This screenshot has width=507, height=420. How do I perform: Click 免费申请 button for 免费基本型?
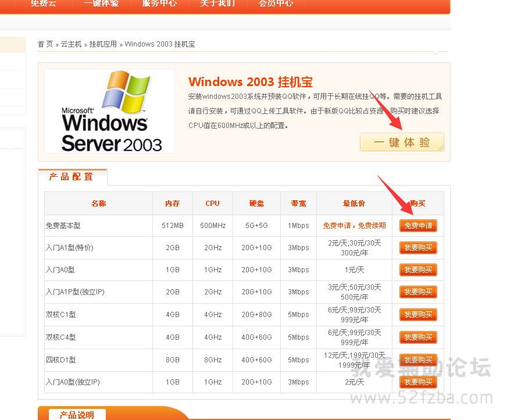[418, 226]
